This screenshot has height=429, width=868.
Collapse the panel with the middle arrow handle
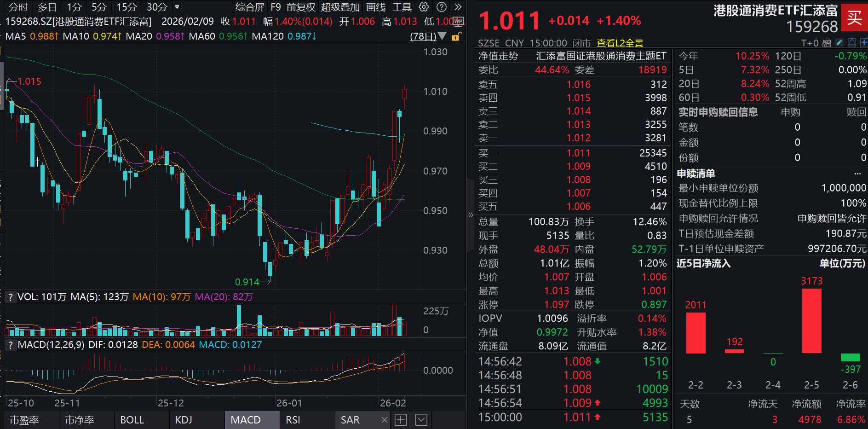pyautogui.click(x=471, y=214)
